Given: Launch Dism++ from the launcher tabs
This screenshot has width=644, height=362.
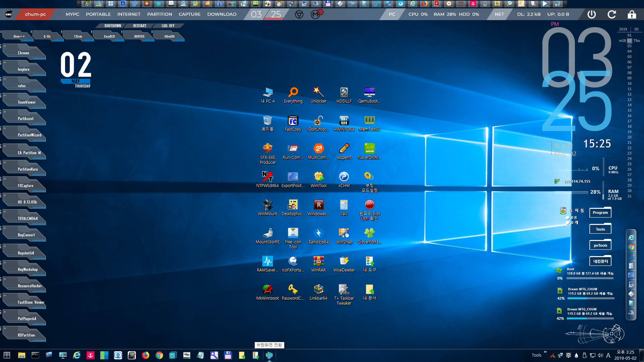Looking at the screenshot, I should coord(19,36).
